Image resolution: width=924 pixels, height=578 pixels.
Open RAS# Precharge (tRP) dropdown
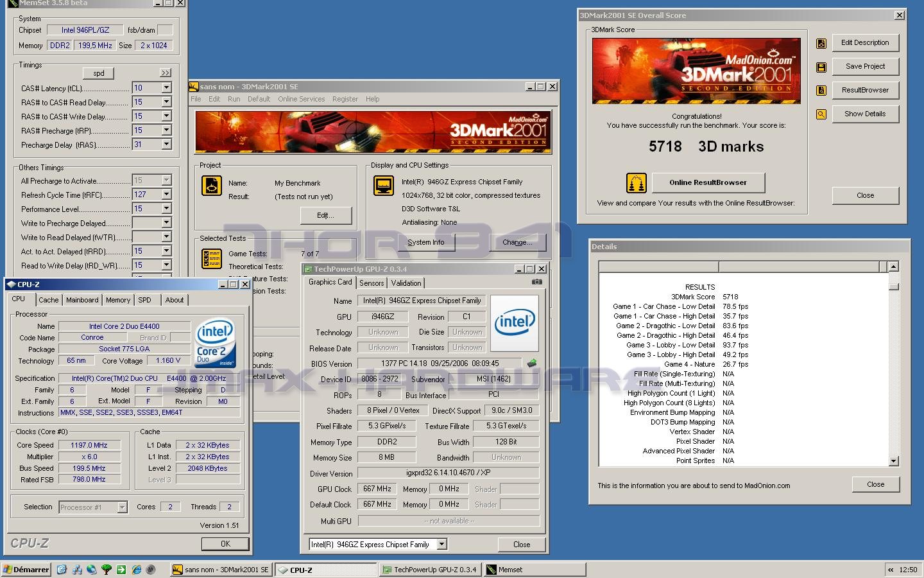point(166,130)
